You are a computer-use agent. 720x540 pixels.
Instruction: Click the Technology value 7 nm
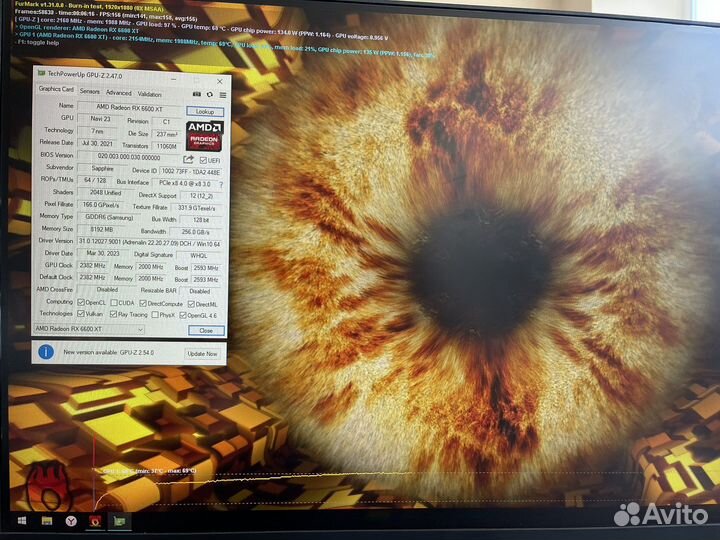97,131
